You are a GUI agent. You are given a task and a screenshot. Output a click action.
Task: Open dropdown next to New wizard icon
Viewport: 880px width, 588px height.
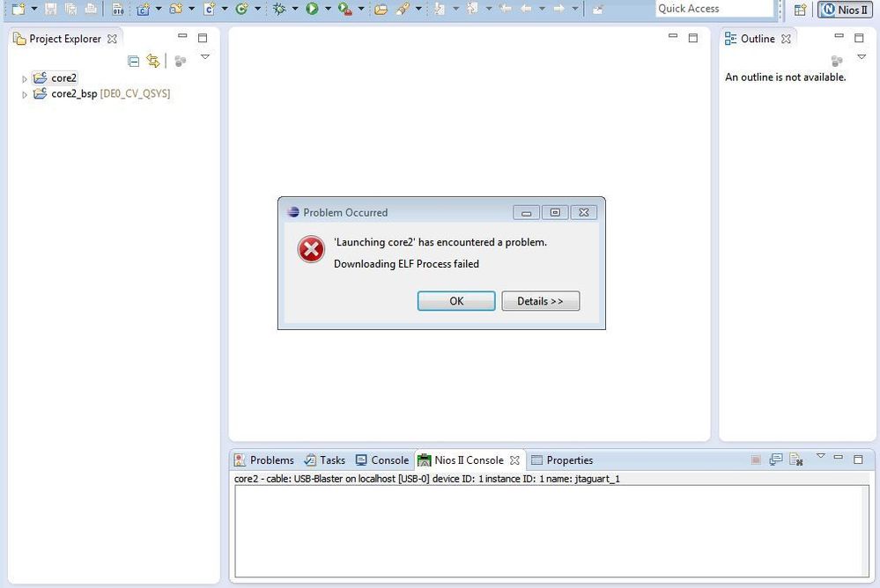pos(34,9)
